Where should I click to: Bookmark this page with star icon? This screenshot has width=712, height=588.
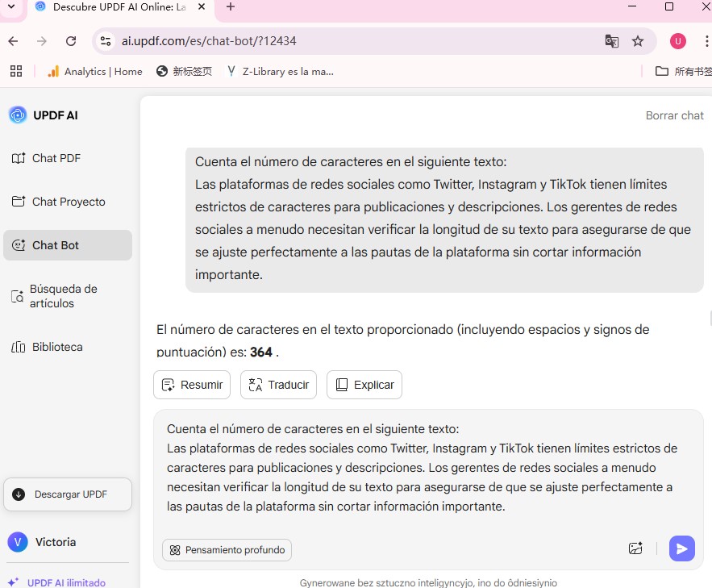click(638, 41)
